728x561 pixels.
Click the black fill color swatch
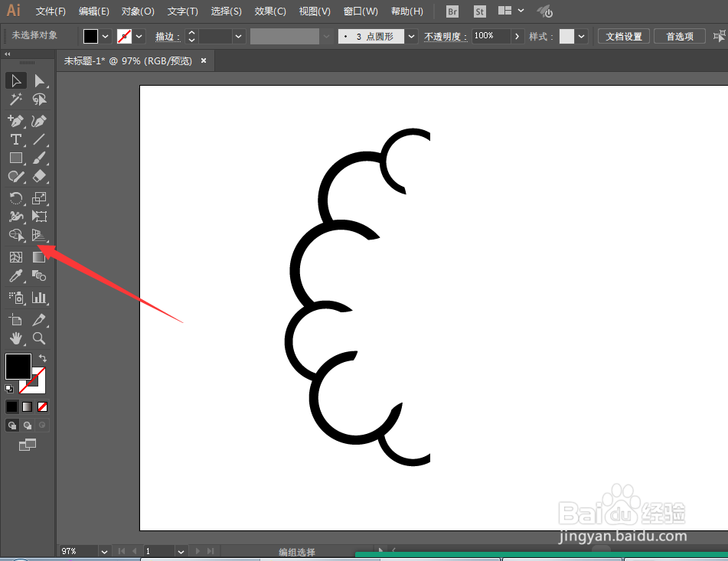point(18,367)
